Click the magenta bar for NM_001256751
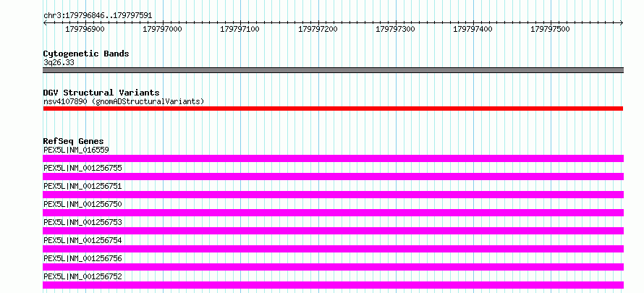 (x=333, y=195)
